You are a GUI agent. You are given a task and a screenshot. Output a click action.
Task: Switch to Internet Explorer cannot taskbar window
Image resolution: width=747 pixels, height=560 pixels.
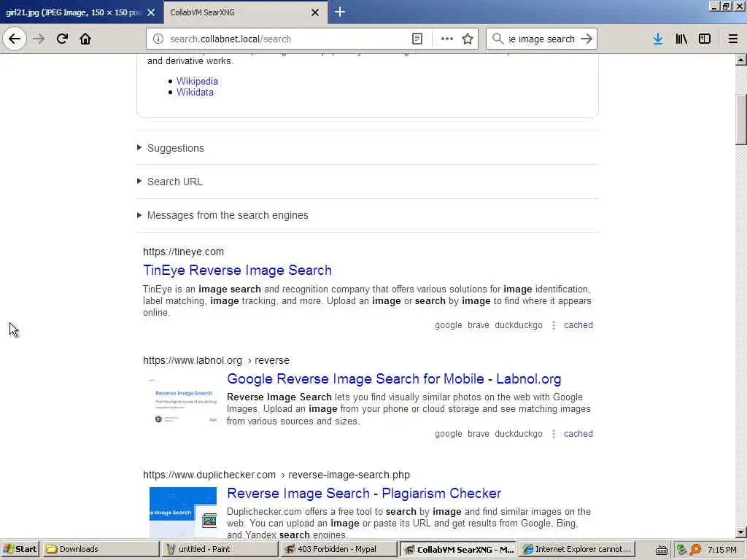[577, 549]
